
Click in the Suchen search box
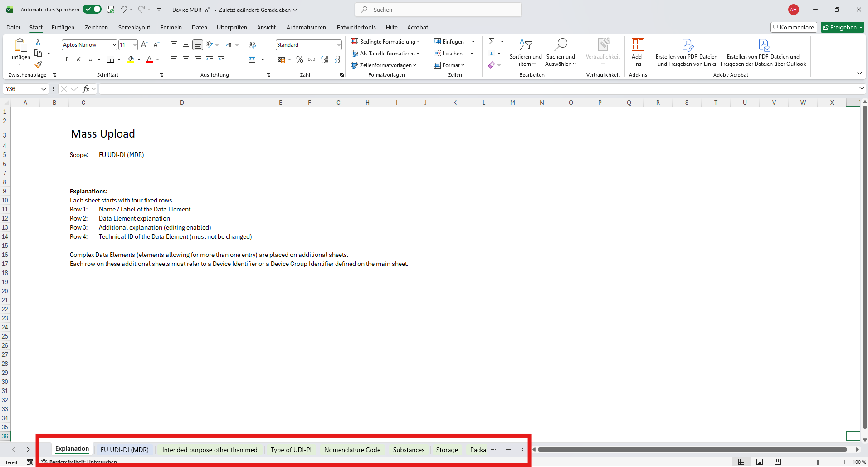(x=438, y=10)
